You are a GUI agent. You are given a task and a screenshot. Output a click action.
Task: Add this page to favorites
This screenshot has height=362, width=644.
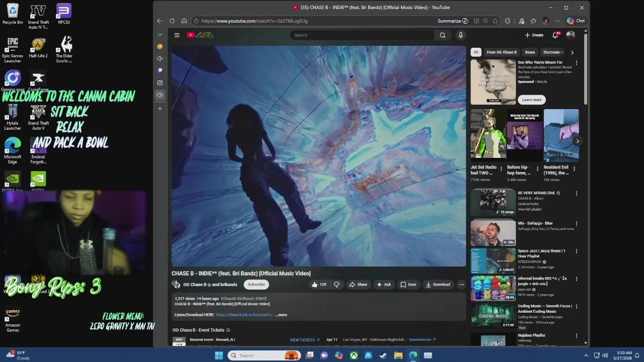(x=496, y=21)
